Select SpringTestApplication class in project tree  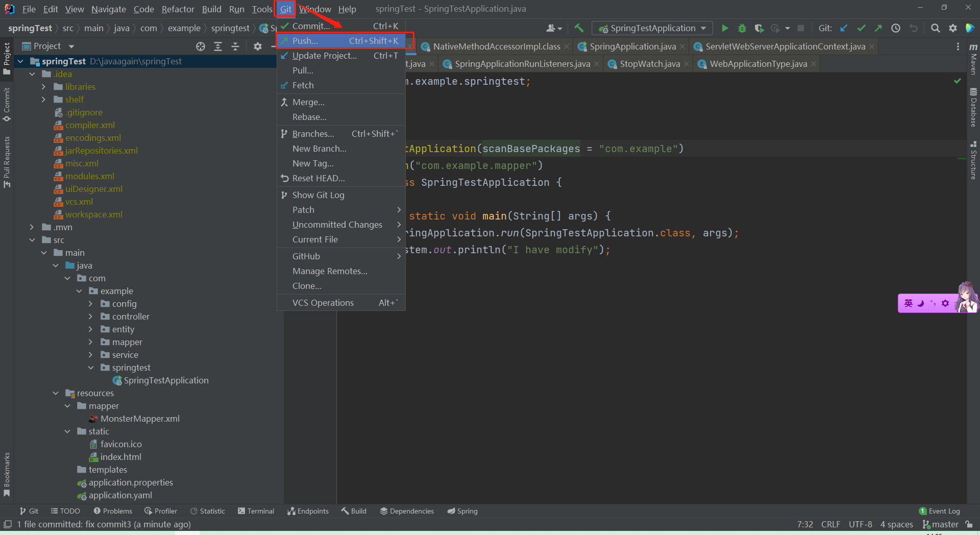(x=166, y=380)
